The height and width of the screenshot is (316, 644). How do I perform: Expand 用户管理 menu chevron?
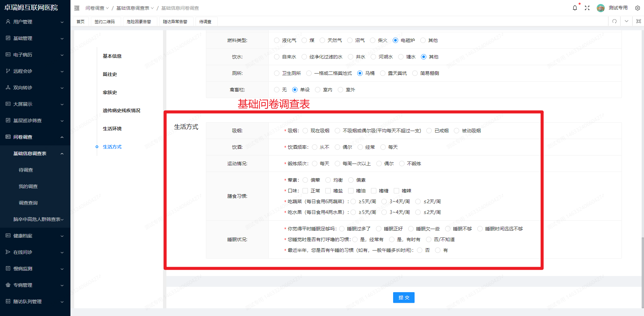[62, 22]
